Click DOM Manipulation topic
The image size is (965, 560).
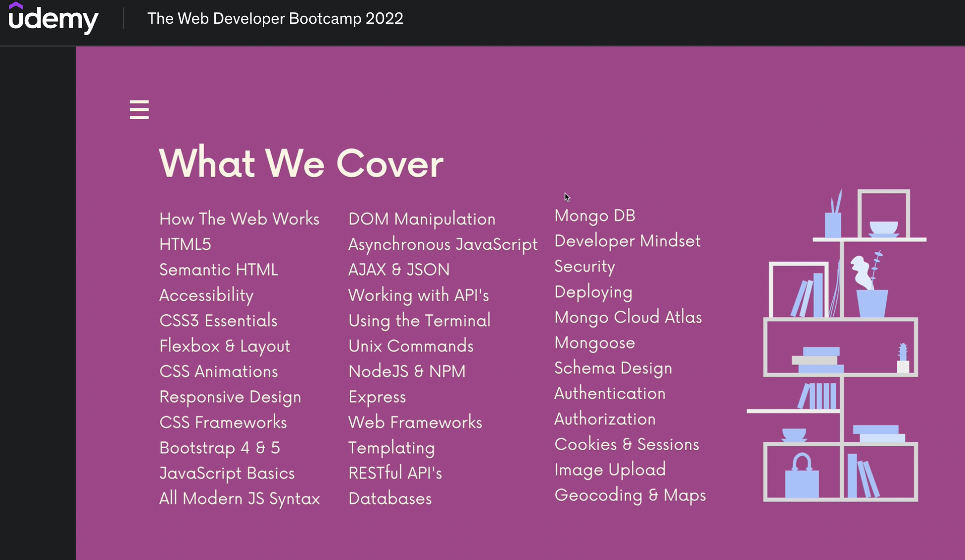[x=422, y=219]
